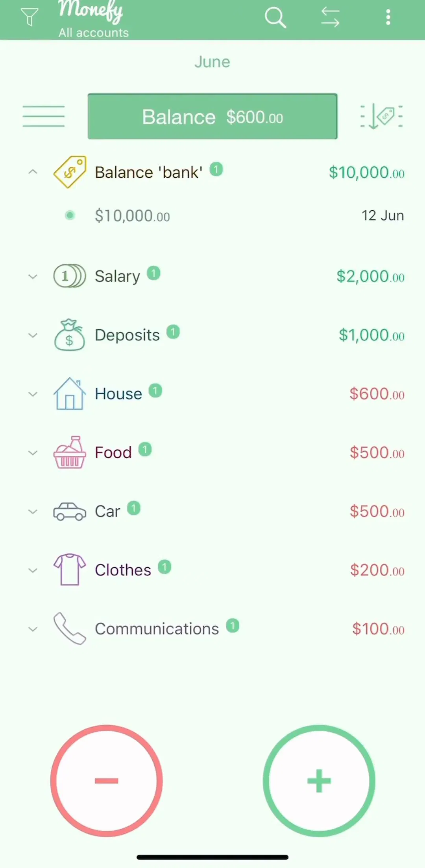This screenshot has width=425, height=868.
Task: Open the transfer arrows icon
Action: click(x=330, y=18)
